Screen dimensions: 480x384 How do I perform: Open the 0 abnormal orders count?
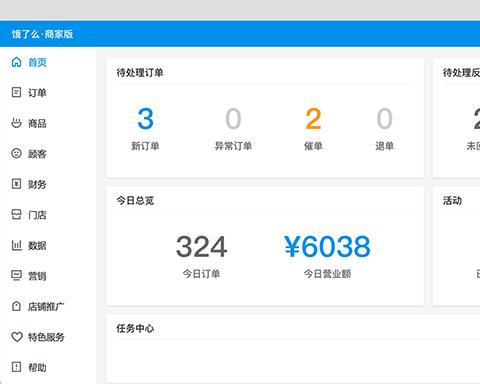tap(233, 118)
